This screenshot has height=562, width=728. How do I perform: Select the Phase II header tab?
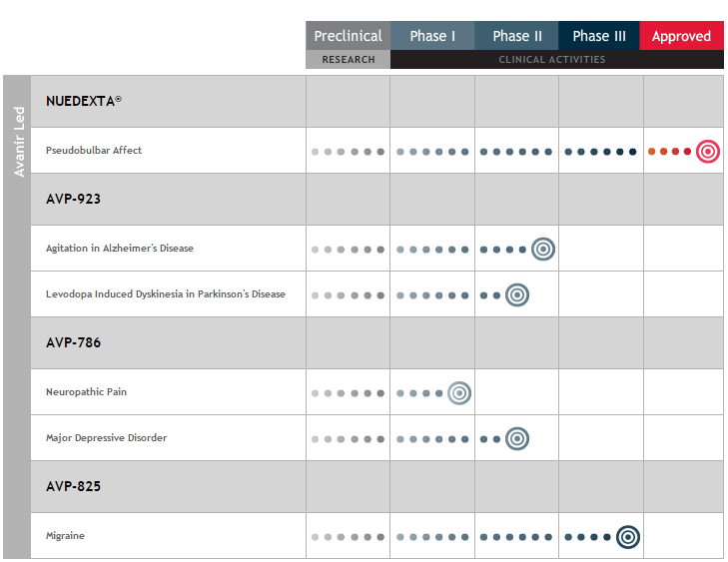(516, 36)
